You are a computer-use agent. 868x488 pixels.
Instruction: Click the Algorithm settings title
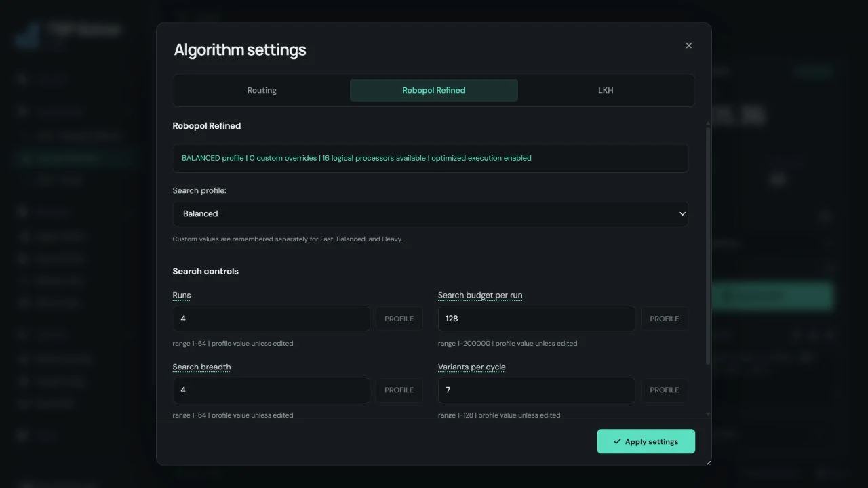tap(240, 49)
